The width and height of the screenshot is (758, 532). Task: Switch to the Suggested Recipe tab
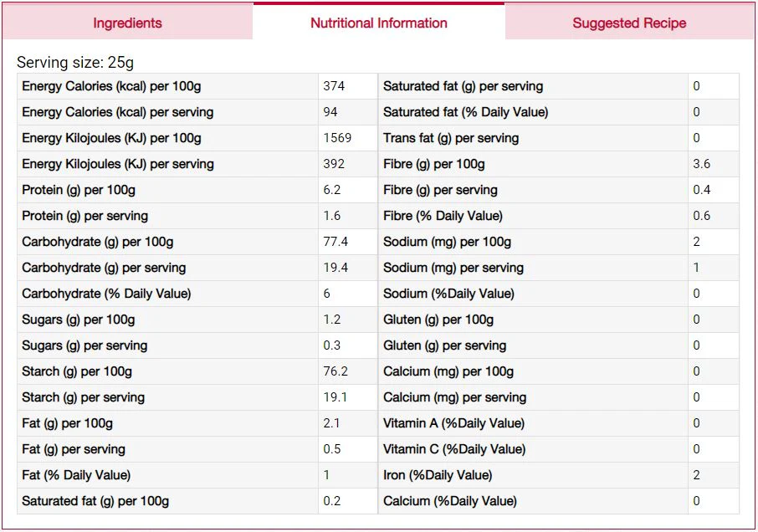[x=629, y=23]
